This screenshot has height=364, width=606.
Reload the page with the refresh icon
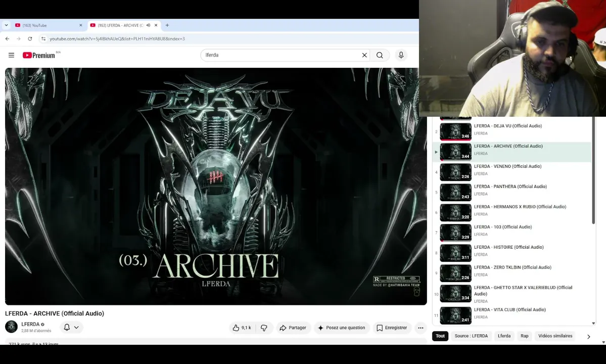point(30,38)
